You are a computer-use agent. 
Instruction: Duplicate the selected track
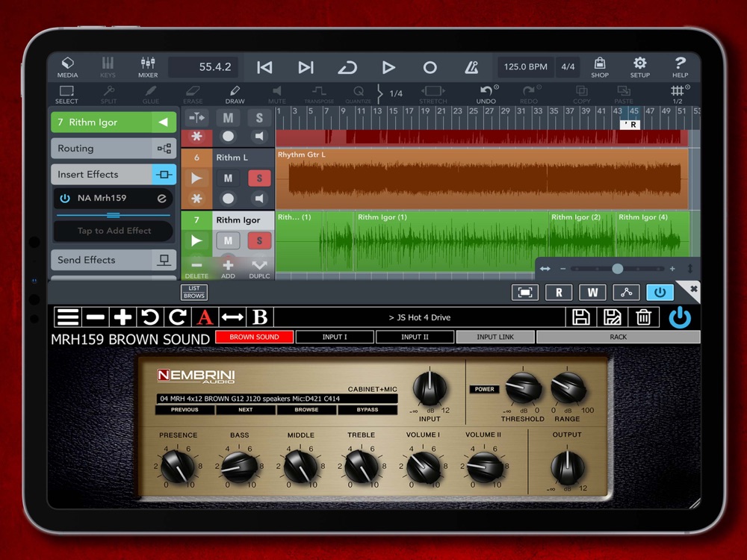pos(259,269)
